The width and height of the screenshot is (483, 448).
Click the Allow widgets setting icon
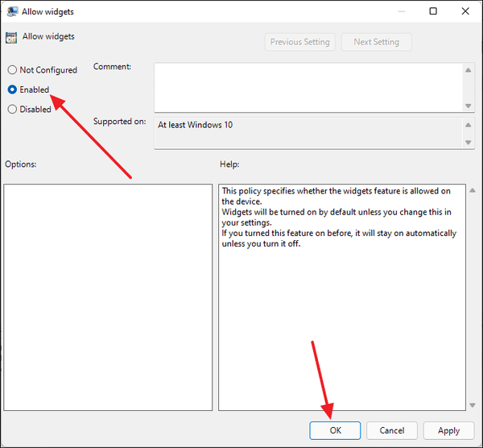11,38
